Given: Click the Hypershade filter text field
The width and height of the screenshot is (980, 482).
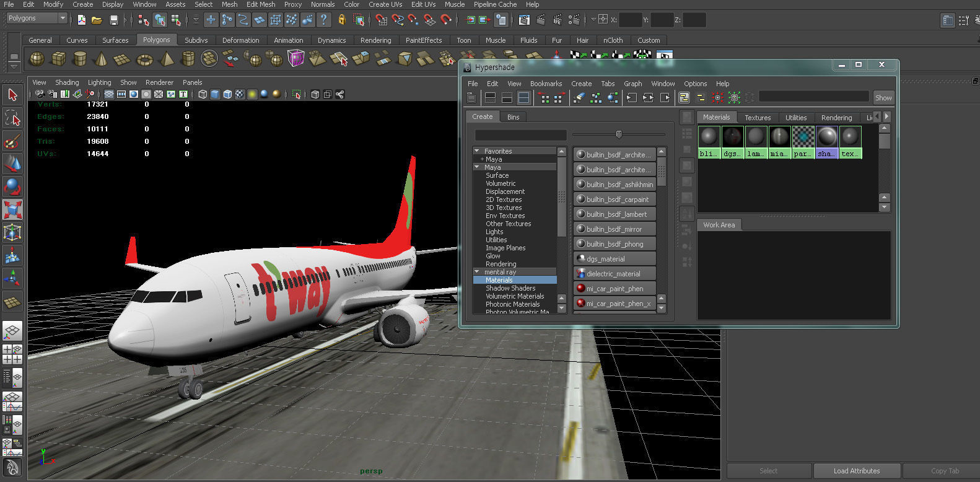Looking at the screenshot, I should click(814, 96).
